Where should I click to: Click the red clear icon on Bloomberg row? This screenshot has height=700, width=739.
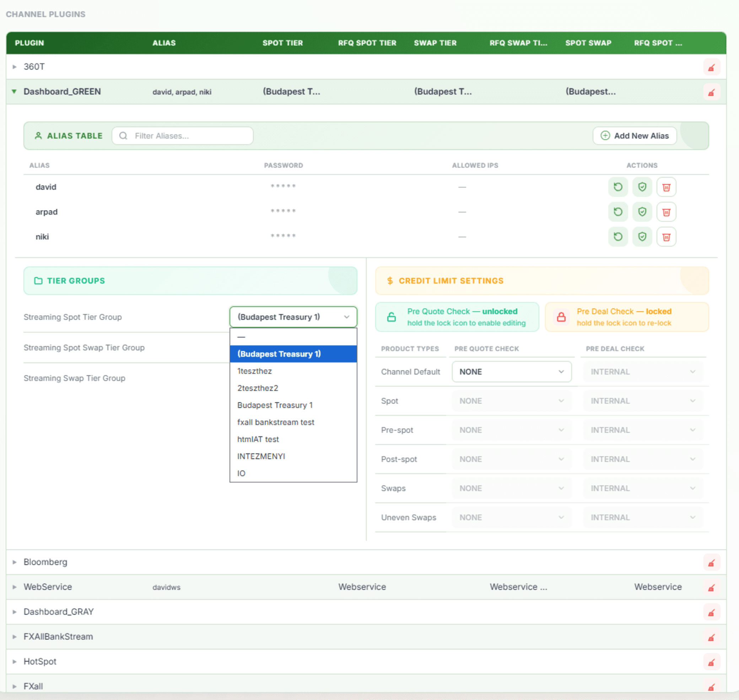click(x=711, y=563)
